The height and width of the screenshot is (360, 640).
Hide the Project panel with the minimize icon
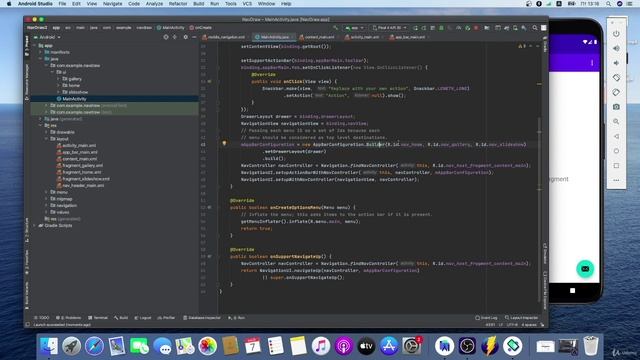click(194, 37)
